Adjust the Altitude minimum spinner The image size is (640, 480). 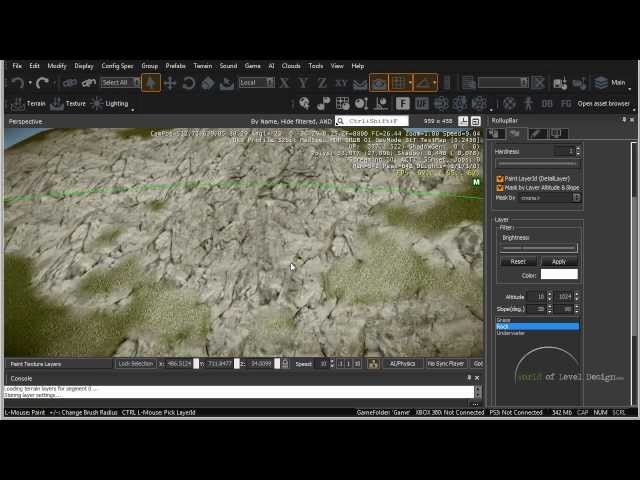click(549, 297)
